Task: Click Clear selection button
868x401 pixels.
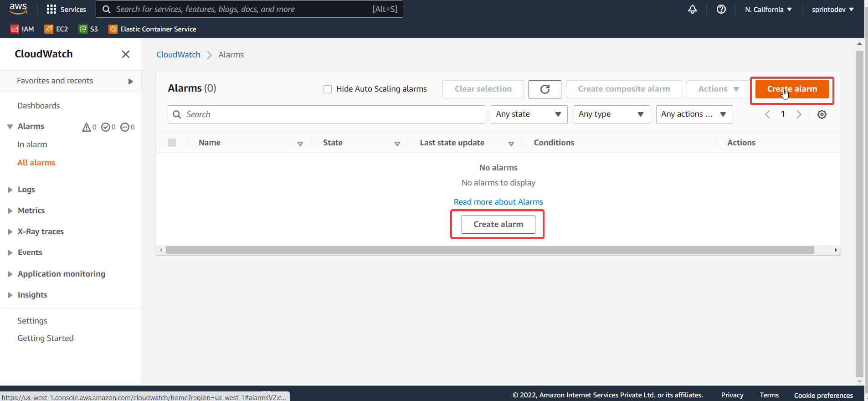Action: (x=483, y=89)
